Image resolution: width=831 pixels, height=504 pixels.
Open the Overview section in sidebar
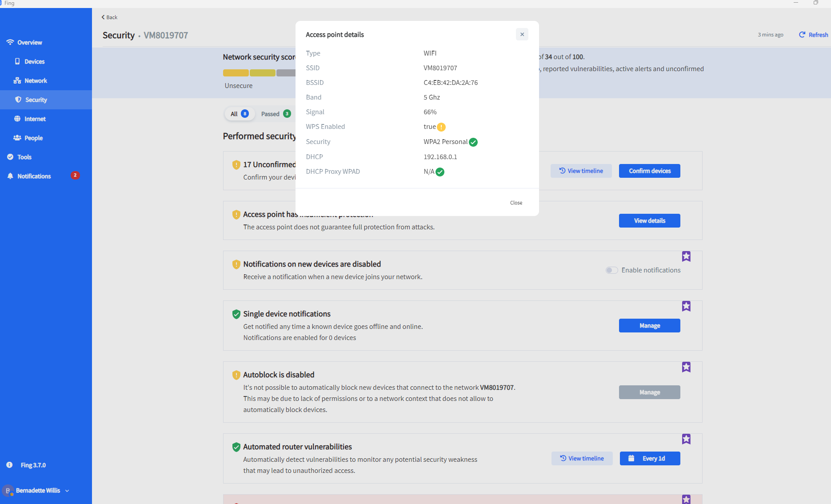[29, 43]
